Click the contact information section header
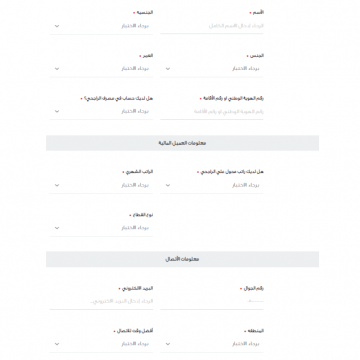The image size is (360, 360). (x=182, y=259)
